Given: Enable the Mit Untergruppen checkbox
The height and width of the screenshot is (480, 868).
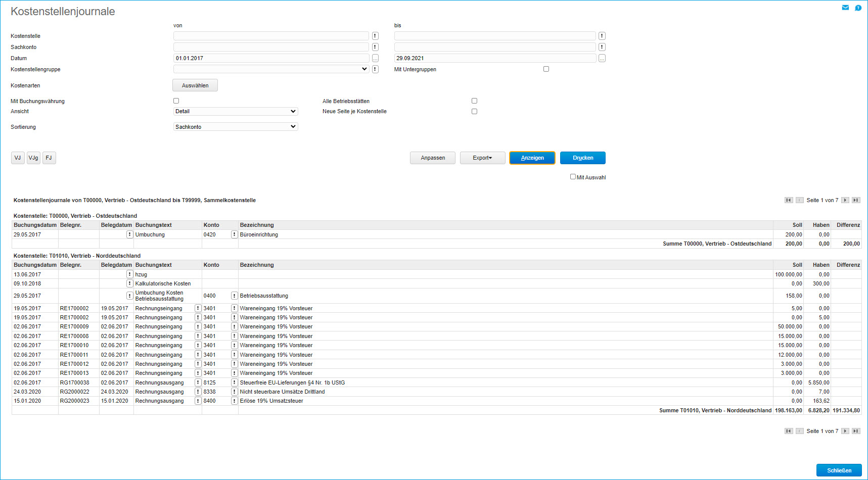Looking at the screenshot, I should (546, 69).
